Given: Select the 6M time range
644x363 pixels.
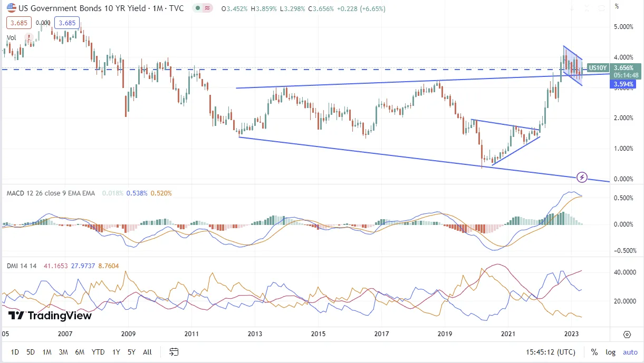Looking at the screenshot, I should point(80,352).
